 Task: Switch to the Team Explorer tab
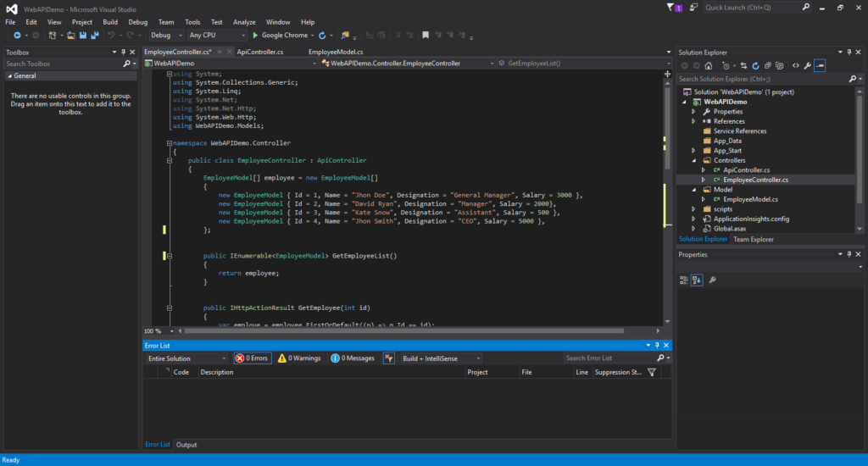753,240
